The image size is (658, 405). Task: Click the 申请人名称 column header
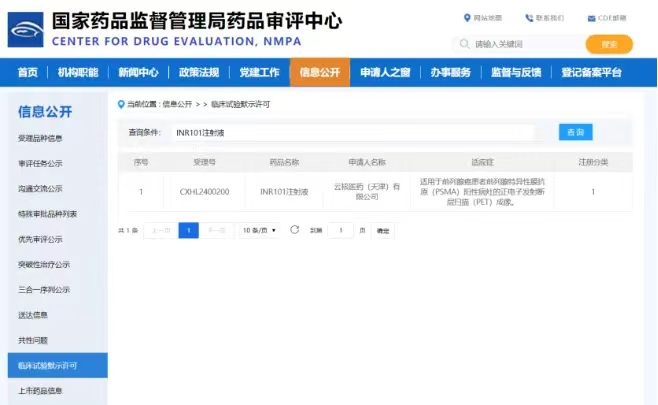point(367,162)
